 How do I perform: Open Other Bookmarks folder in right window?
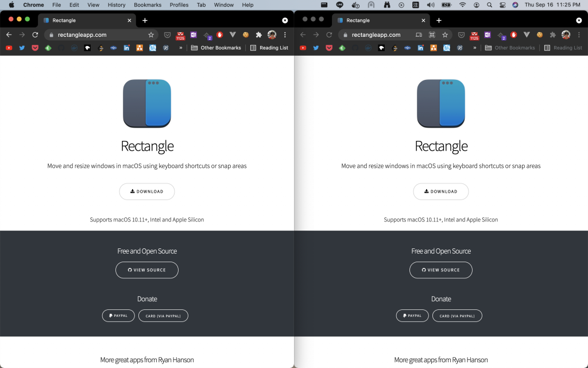(510, 48)
